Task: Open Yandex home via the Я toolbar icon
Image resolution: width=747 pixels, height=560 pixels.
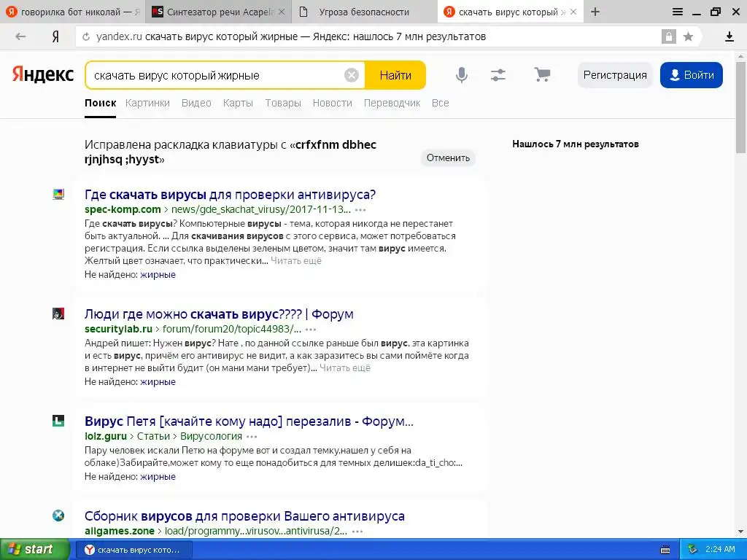Action: [x=55, y=36]
